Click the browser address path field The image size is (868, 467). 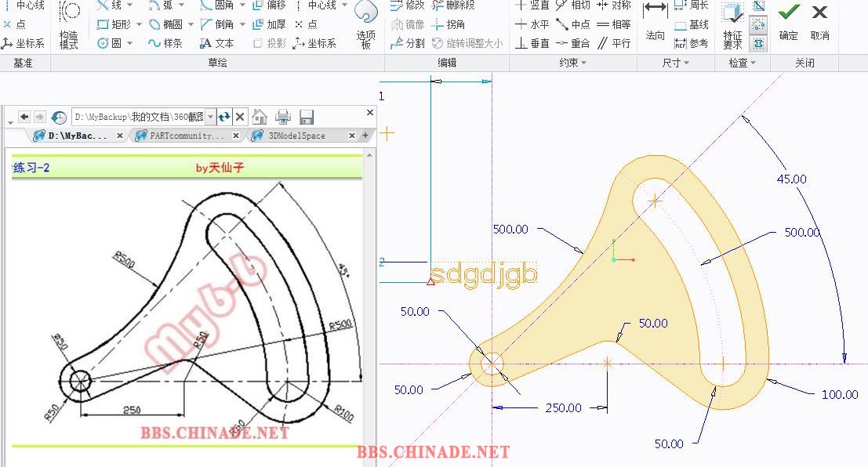coord(138,117)
